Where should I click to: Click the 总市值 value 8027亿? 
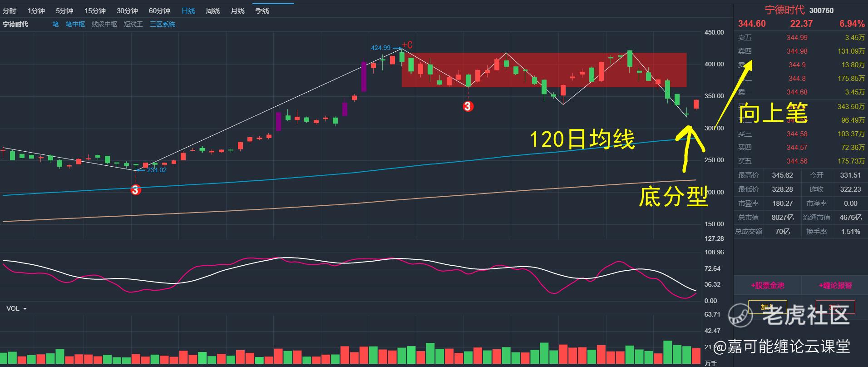[x=782, y=218]
